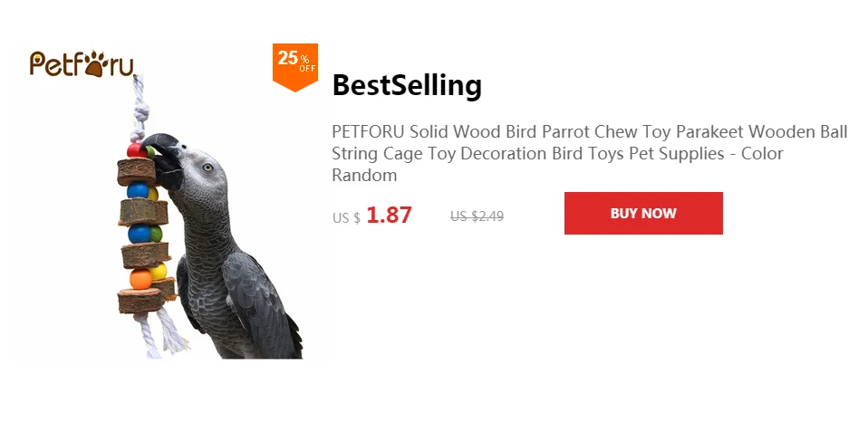Viewport: 868px width, 432px height.
Task: Click the white rope tassel below the toy
Action: pos(165,333)
